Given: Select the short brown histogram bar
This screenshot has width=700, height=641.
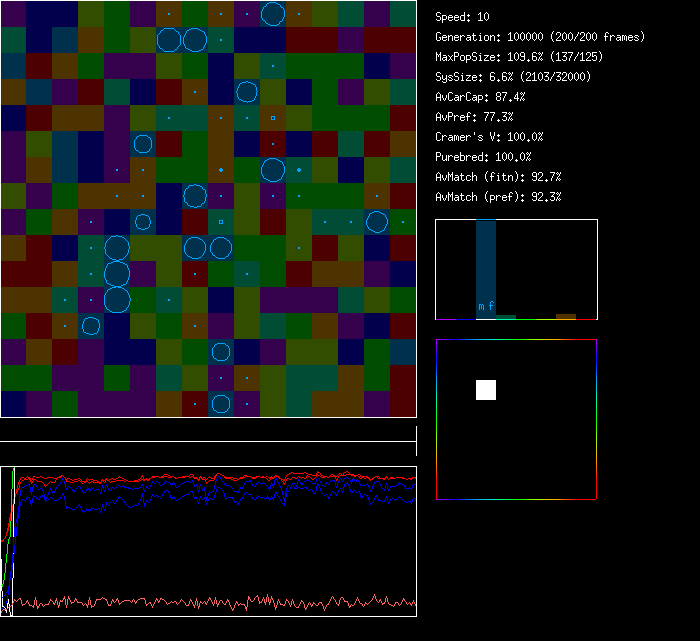Looking at the screenshot, I should (566, 316).
